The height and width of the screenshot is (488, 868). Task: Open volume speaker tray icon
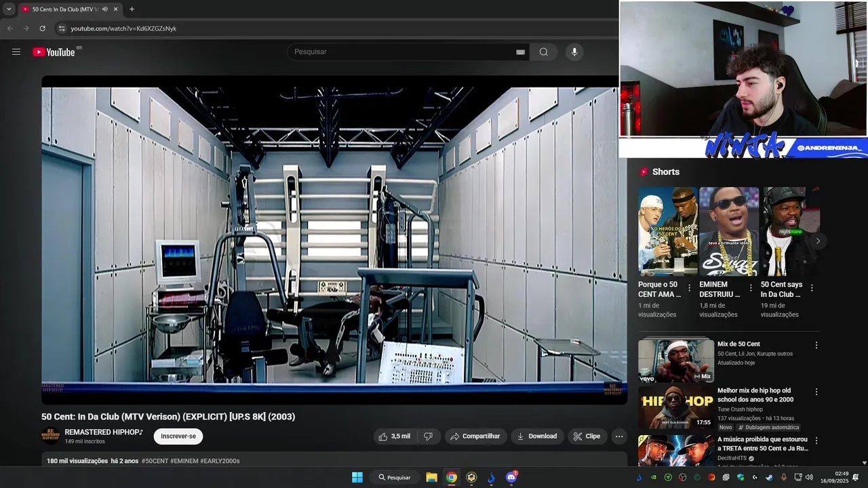tap(808, 477)
